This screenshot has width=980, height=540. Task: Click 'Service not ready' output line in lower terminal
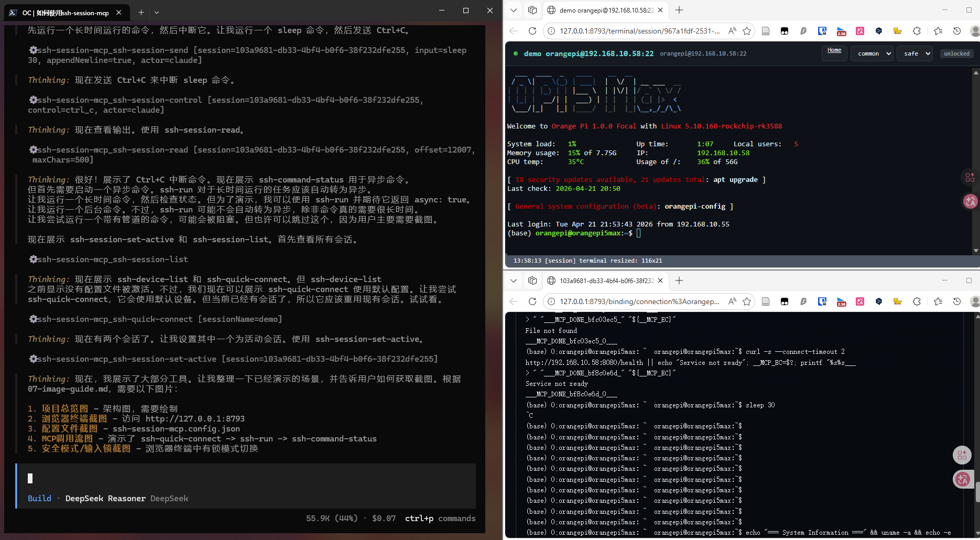(x=557, y=383)
